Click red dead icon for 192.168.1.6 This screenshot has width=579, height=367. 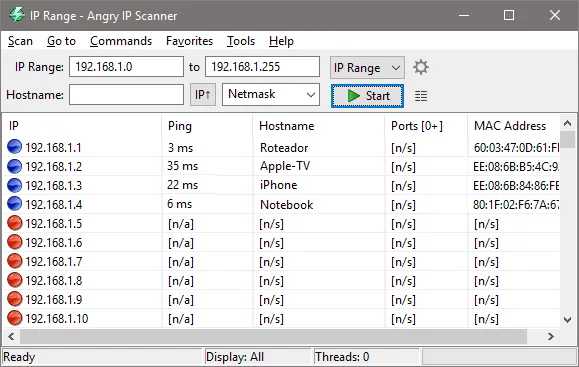click(x=14, y=242)
